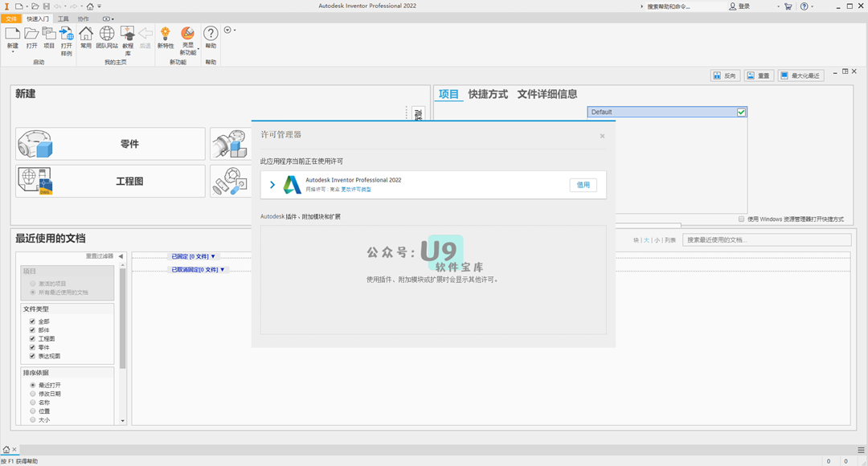Click 打开样例 (Open Samples) icon
The width and height of the screenshot is (868, 466).
[67, 34]
